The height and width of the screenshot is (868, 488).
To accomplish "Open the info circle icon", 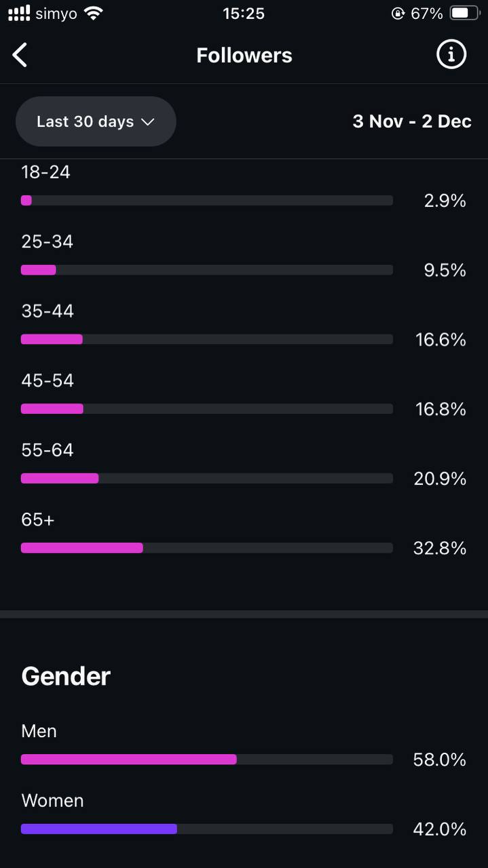I will click(451, 54).
